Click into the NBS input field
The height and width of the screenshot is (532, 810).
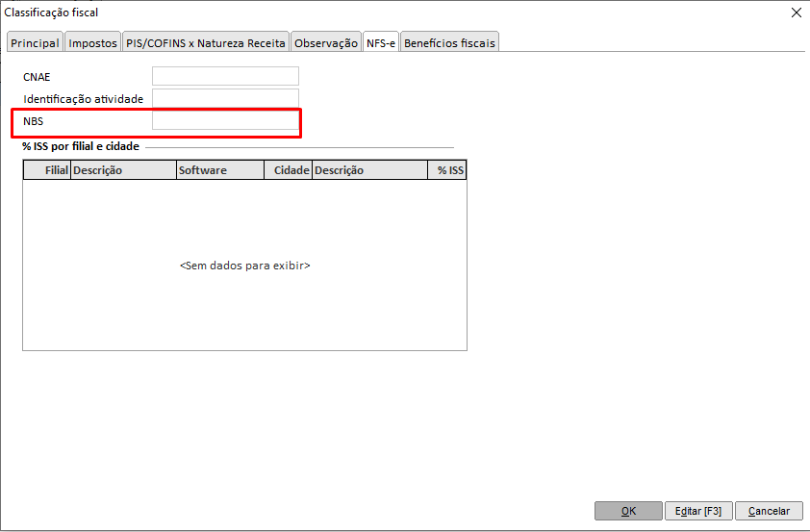225,121
